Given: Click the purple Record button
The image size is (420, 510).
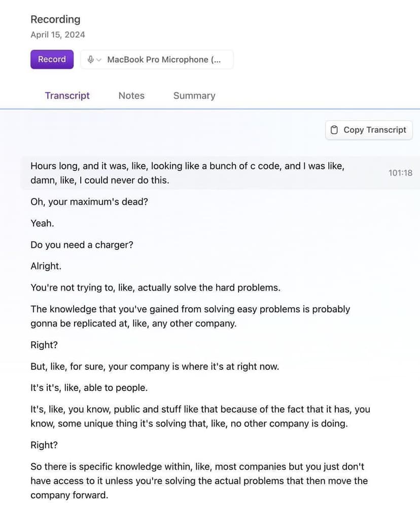Looking at the screenshot, I should tap(52, 59).
